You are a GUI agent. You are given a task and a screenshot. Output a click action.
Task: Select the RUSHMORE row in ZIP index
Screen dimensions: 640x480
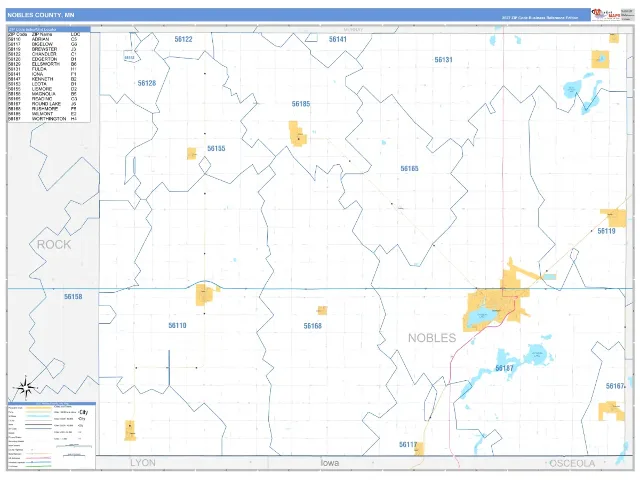[x=42, y=109]
